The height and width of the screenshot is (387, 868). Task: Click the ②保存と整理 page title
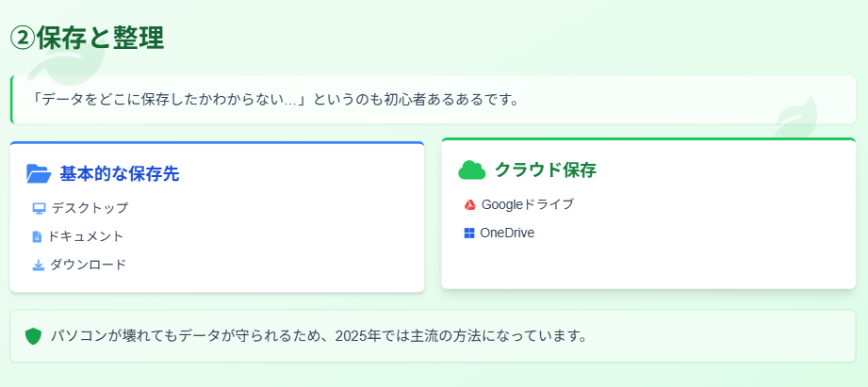(87, 38)
